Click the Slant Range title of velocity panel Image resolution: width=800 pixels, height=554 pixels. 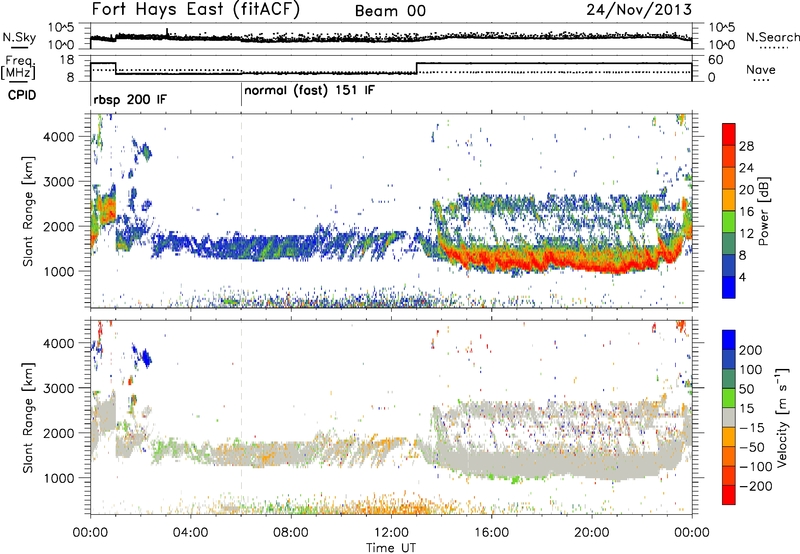(x=28, y=417)
